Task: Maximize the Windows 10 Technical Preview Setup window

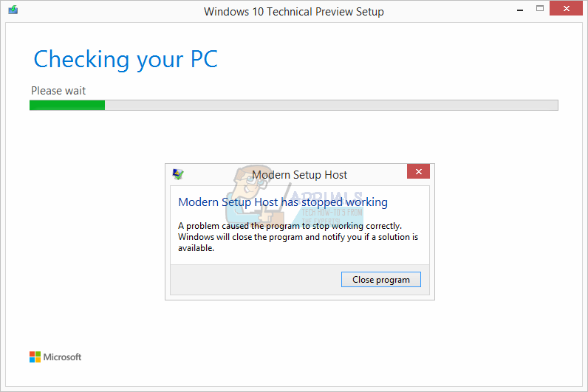Action: tap(540, 9)
